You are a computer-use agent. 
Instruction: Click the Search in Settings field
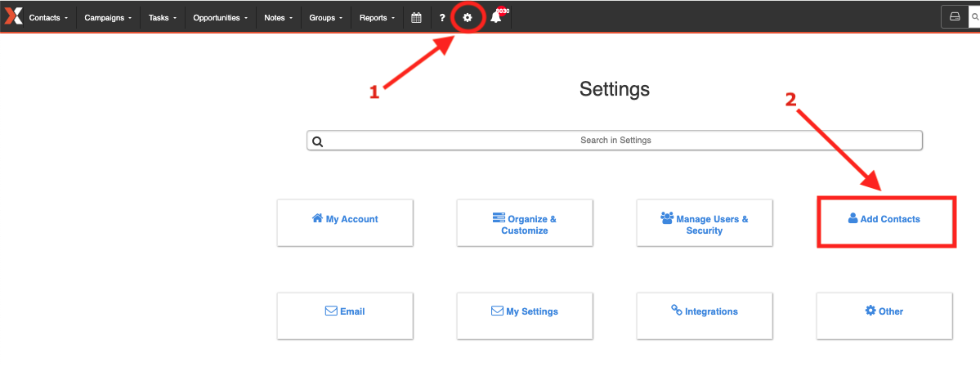[x=615, y=140]
